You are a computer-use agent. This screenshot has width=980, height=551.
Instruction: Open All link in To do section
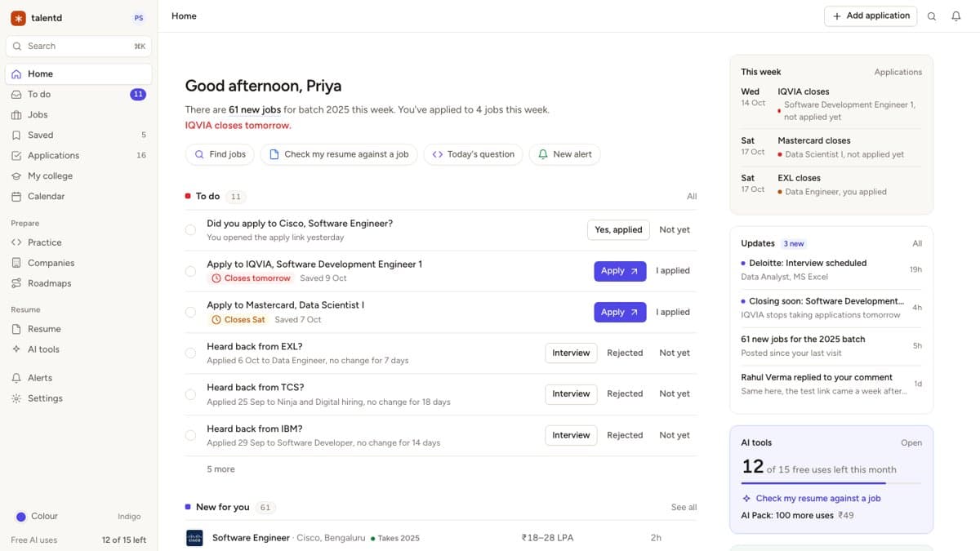(x=692, y=196)
